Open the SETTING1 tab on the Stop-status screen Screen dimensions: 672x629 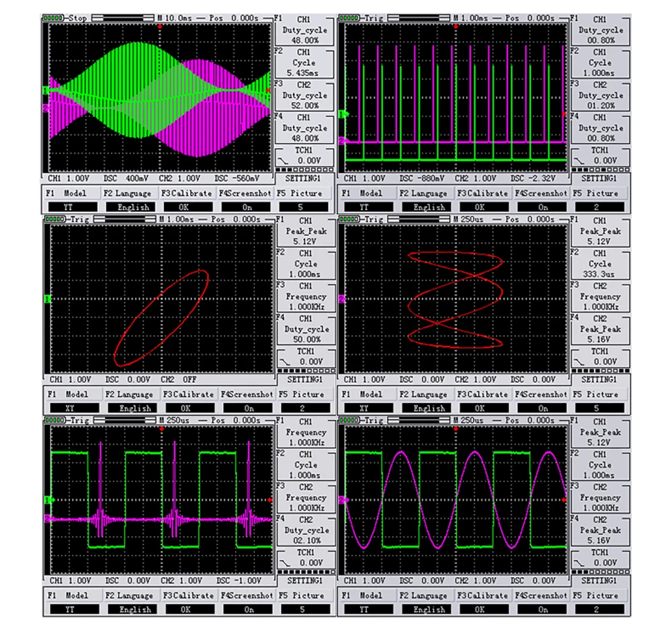[303, 178]
